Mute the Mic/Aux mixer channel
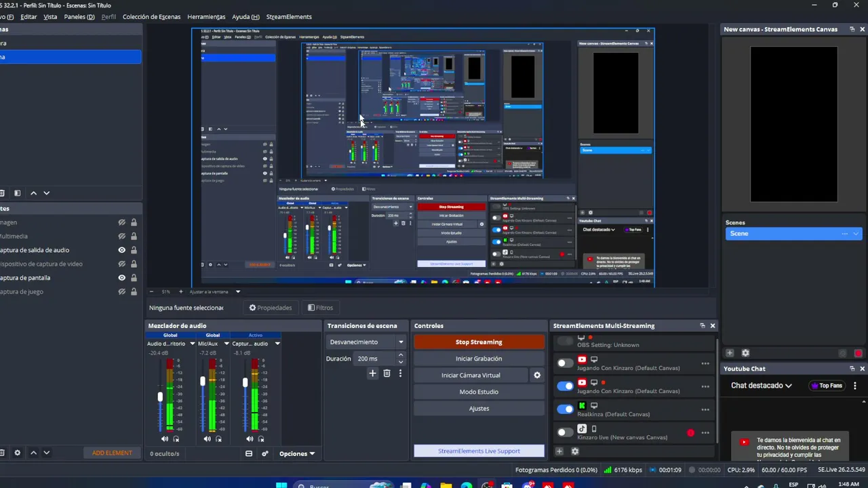This screenshot has width=868, height=488. [x=208, y=439]
